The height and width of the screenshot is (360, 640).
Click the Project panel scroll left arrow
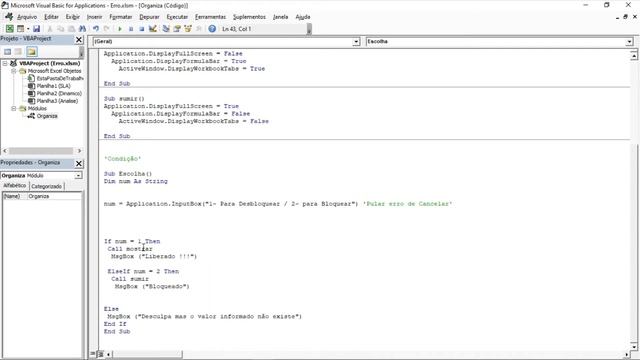click(4, 151)
